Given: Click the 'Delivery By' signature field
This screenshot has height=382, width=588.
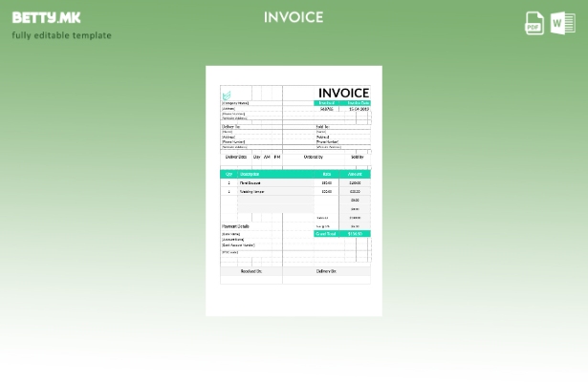Looking at the screenshot, I should coord(326,271).
